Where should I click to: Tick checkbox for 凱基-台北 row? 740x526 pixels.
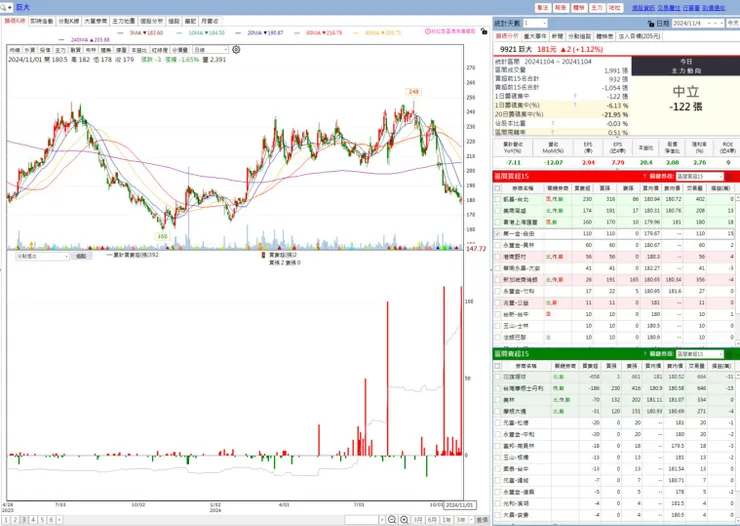497,200
